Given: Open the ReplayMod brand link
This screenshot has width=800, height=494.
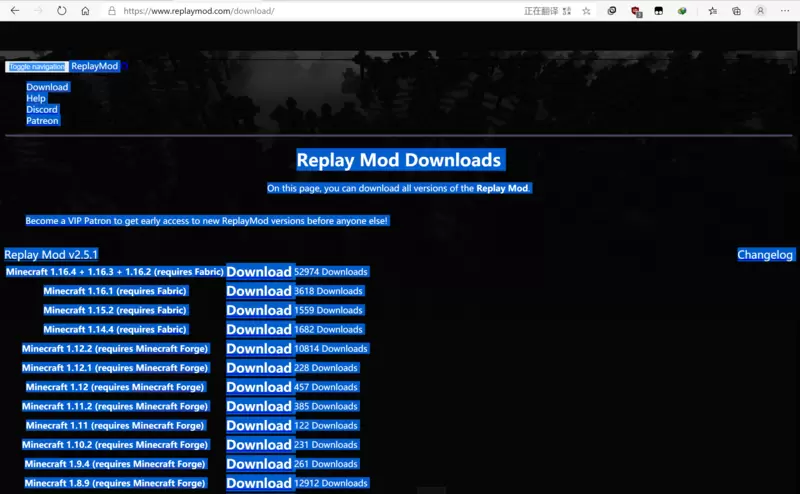Looking at the screenshot, I should click(x=95, y=66).
